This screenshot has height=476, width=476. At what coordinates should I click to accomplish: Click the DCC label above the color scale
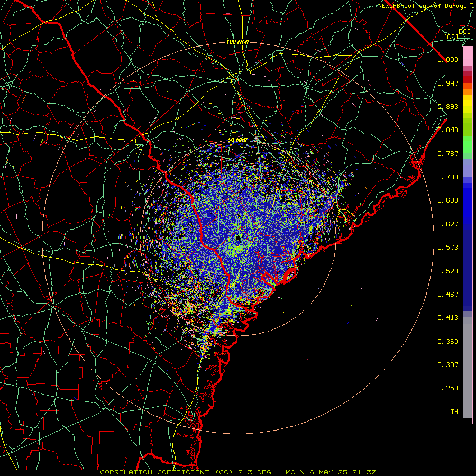[x=465, y=32]
